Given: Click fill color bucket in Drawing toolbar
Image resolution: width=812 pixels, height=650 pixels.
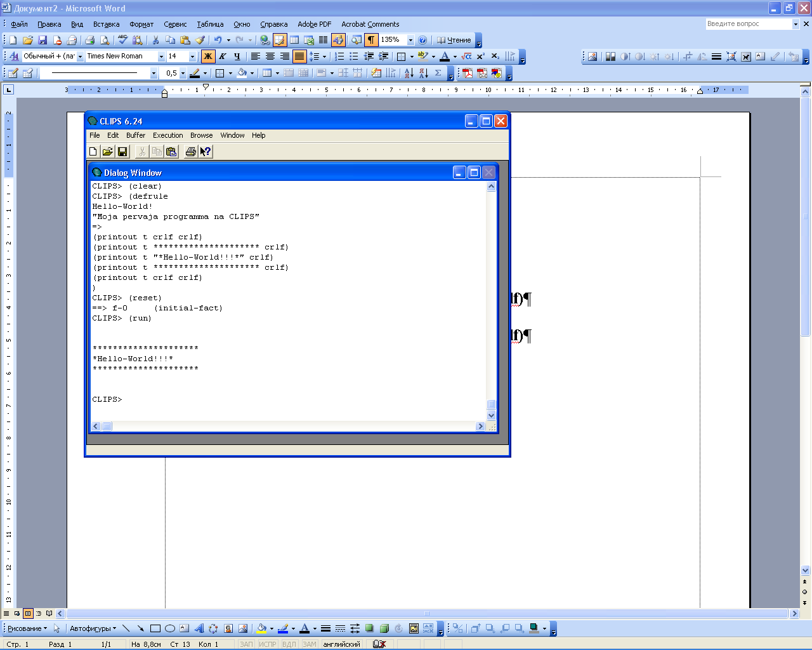Looking at the screenshot, I should click(261, 628).
